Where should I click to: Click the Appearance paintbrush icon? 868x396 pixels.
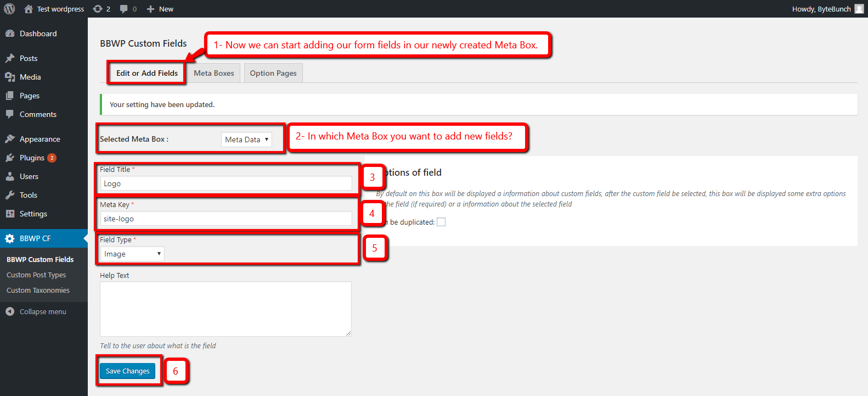click(x=10, y=139)
